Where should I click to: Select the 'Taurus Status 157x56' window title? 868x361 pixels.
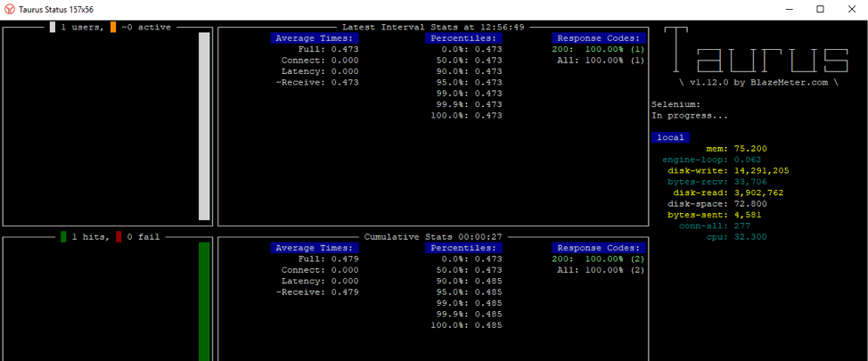pos(56,9)
